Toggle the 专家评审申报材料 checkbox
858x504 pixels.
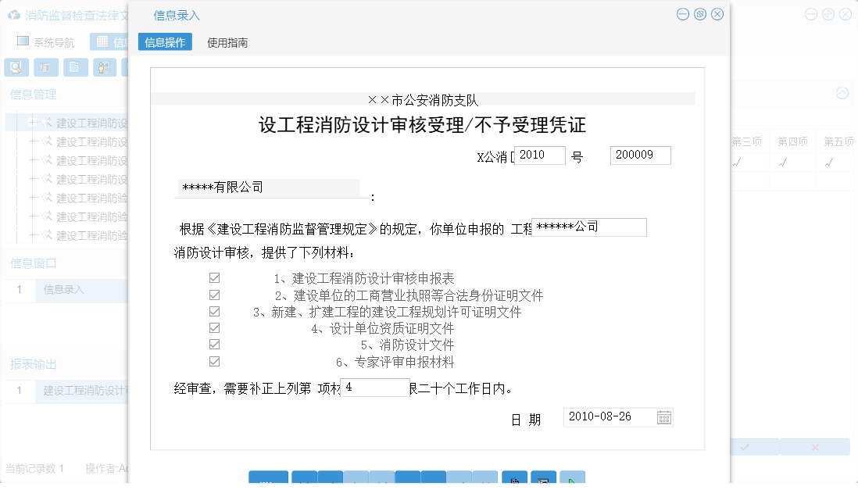point(213,361)
